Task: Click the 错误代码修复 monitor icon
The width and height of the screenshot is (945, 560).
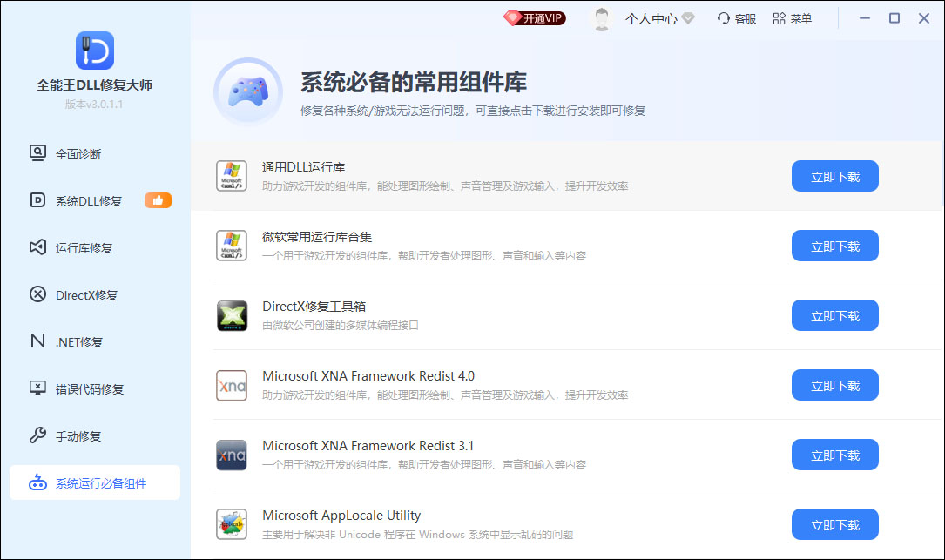Action: (x=37, y=388)
